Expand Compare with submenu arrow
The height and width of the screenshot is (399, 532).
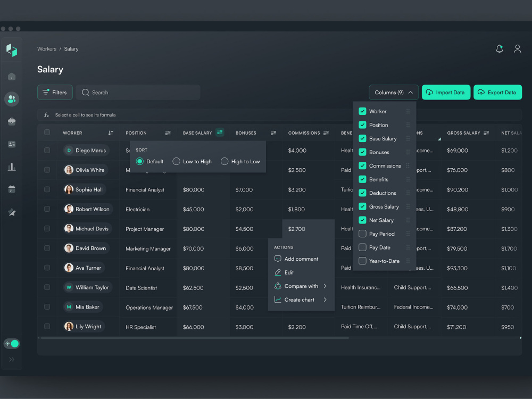pyautogui.click(x=325, y=286)
